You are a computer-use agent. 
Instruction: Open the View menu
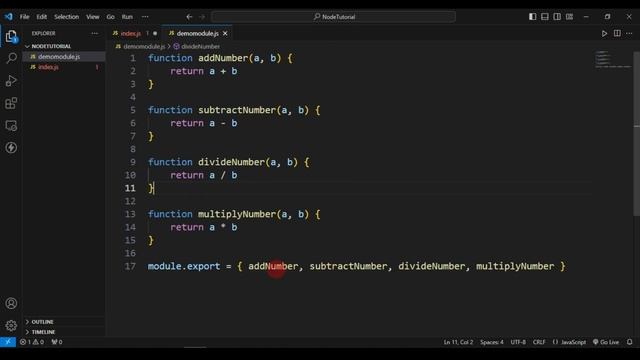pyautogui.click(x=93, y=17)
